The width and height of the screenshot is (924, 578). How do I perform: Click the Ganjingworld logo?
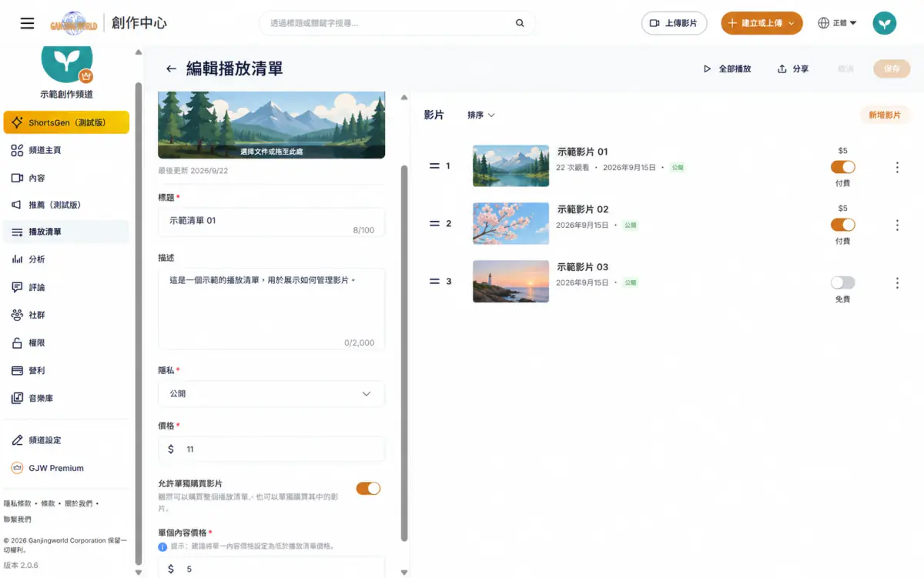tap(75, 23)
